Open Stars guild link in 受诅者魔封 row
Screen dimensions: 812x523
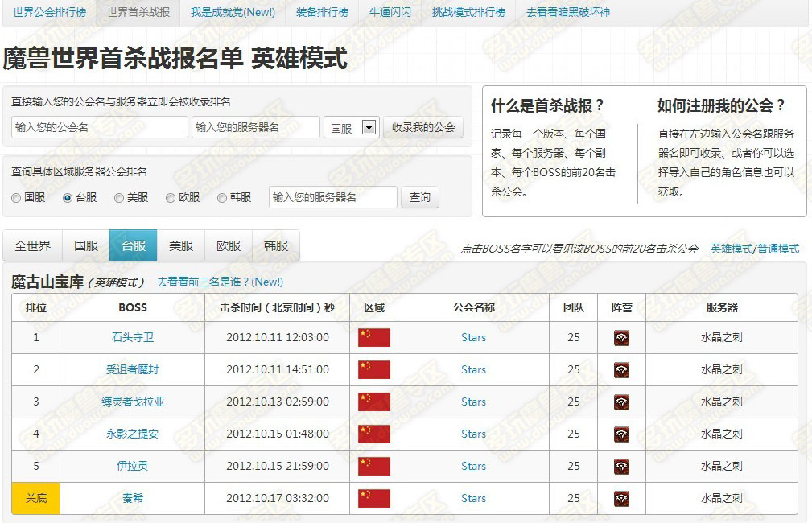[473, 370]
